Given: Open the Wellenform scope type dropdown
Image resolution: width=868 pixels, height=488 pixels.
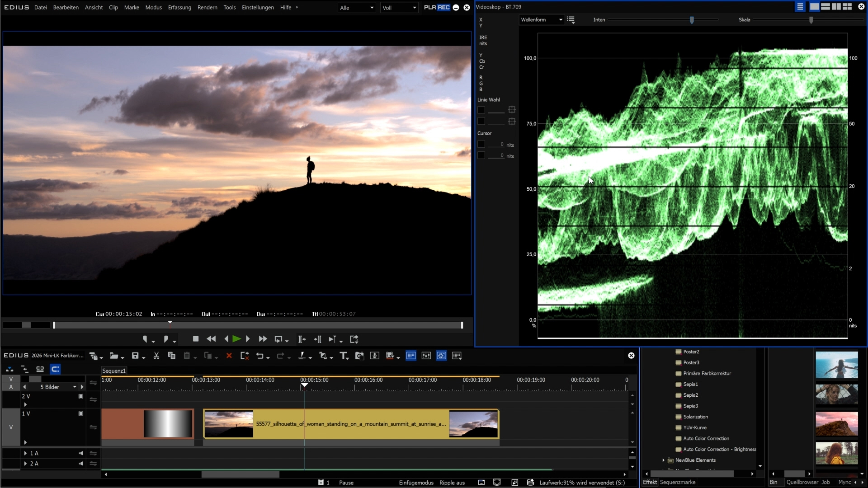Looking at the screenshot, I should click(541, 20).
